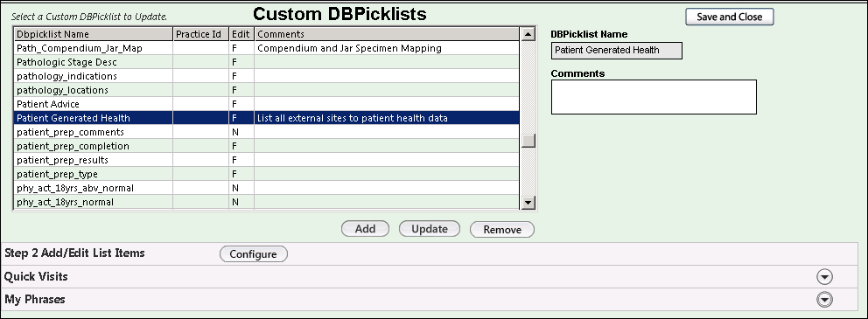This screenshot has height=319, width=868.
Task: Select the Path_Compendium_Jar_Map row
Action: point(266,48)
